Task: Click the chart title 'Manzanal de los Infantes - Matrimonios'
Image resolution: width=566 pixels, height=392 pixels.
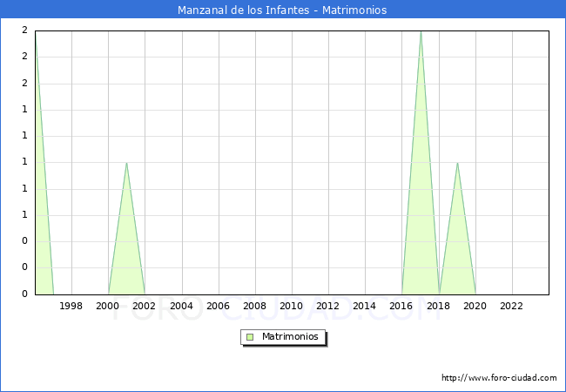Action: (x=282, y=10)
